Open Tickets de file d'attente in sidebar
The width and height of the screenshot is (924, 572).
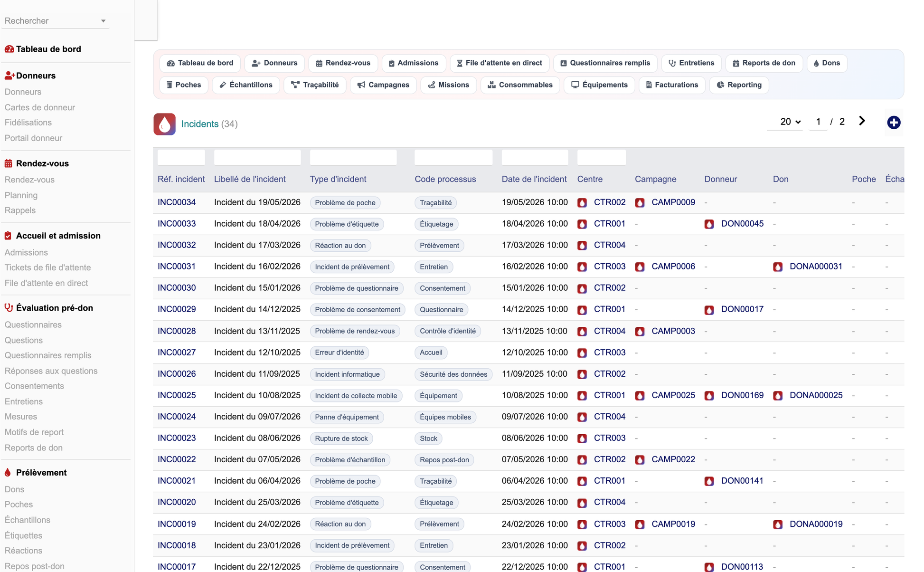[x=48, y=267]
